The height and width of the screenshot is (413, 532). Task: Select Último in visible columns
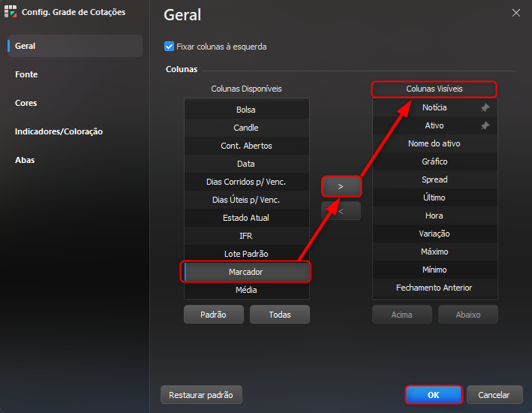[x=435, y=197]
